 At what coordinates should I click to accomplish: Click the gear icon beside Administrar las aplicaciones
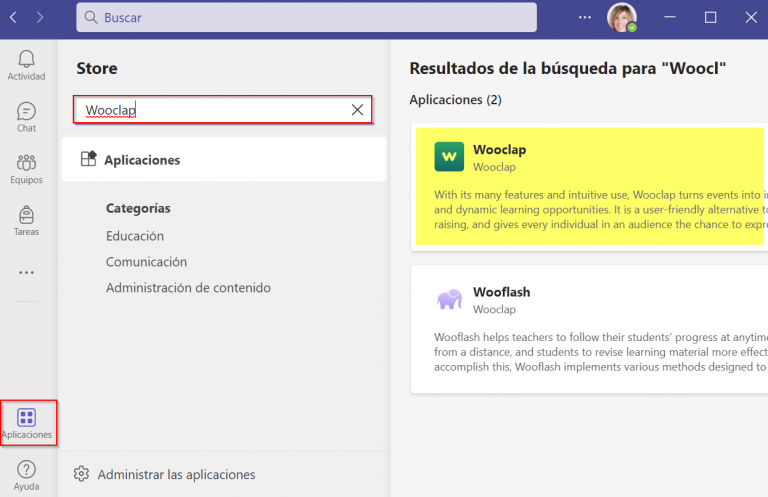(x=81, y=474)
